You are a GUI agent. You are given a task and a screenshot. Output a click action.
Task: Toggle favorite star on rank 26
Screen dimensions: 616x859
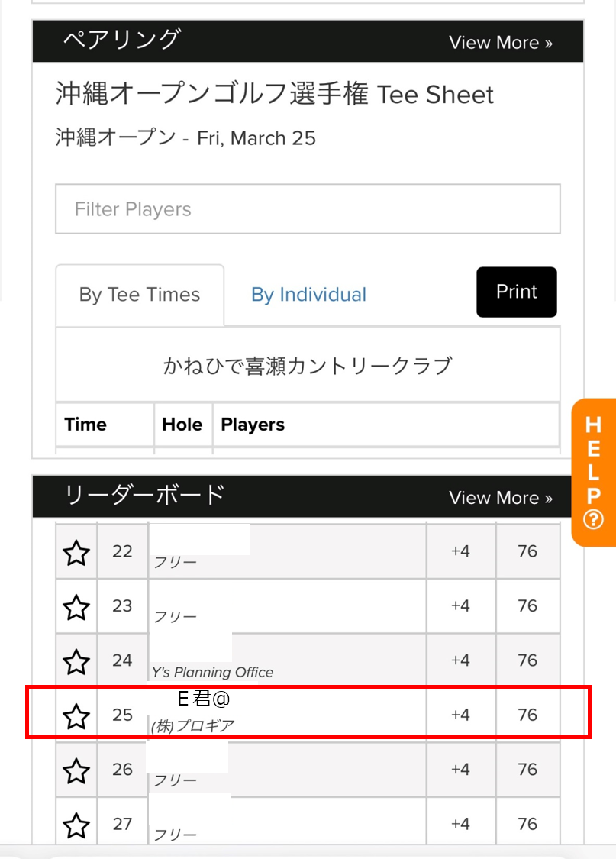click(76, 770)
